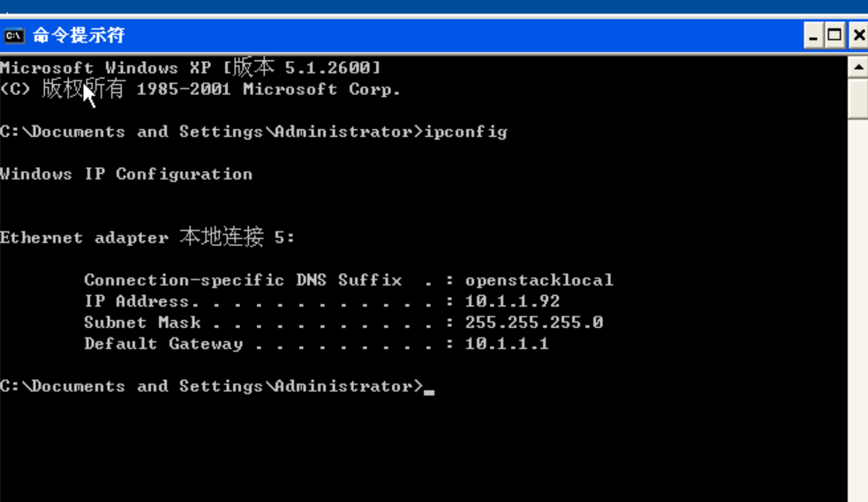Click the IP address value 10.1.1.92
868x502 pixels.
[513, 300]
